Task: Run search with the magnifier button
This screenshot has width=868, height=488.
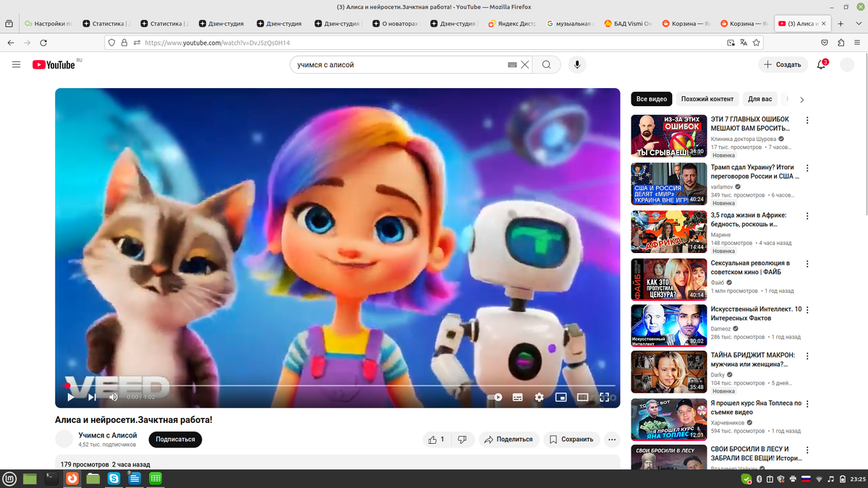Action: point(547,65)
